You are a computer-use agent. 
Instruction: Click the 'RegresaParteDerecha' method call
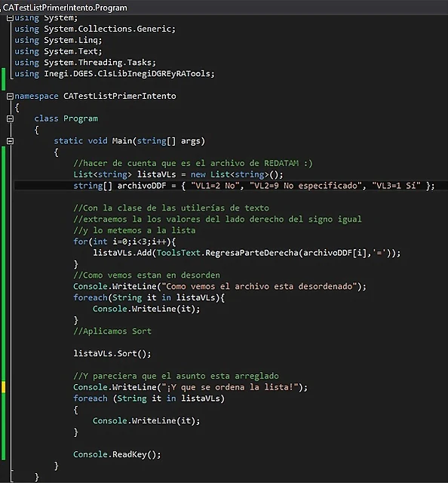click(x=252, y=253)
